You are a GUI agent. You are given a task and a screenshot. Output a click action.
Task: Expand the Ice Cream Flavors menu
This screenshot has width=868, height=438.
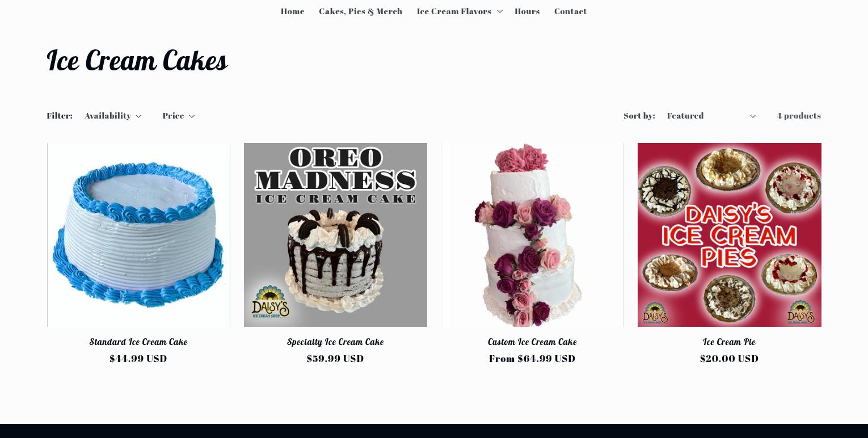460,11
